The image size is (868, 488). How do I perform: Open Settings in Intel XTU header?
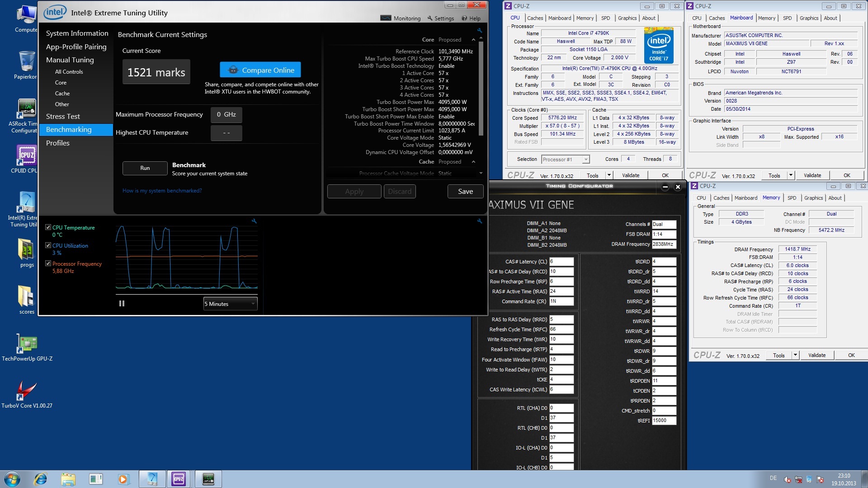(x=440, y=19)
